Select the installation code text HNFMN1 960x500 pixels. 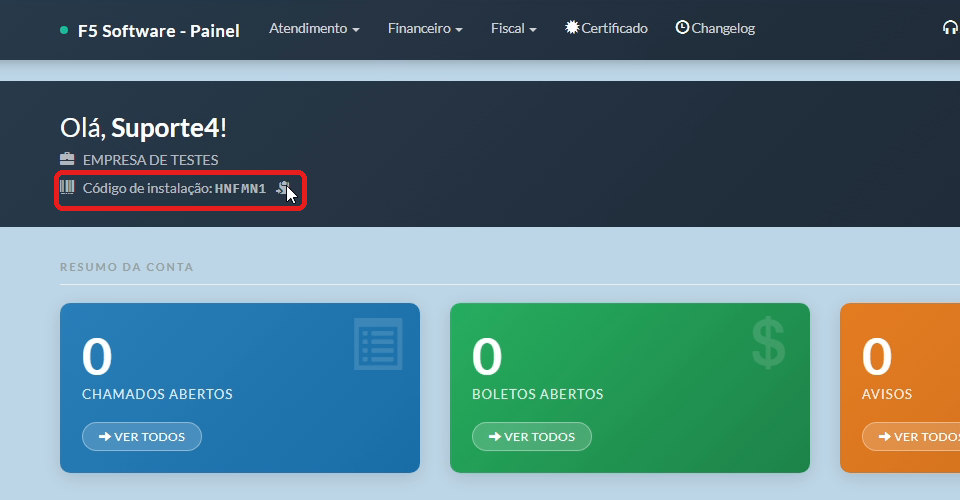tap(240, 188)
